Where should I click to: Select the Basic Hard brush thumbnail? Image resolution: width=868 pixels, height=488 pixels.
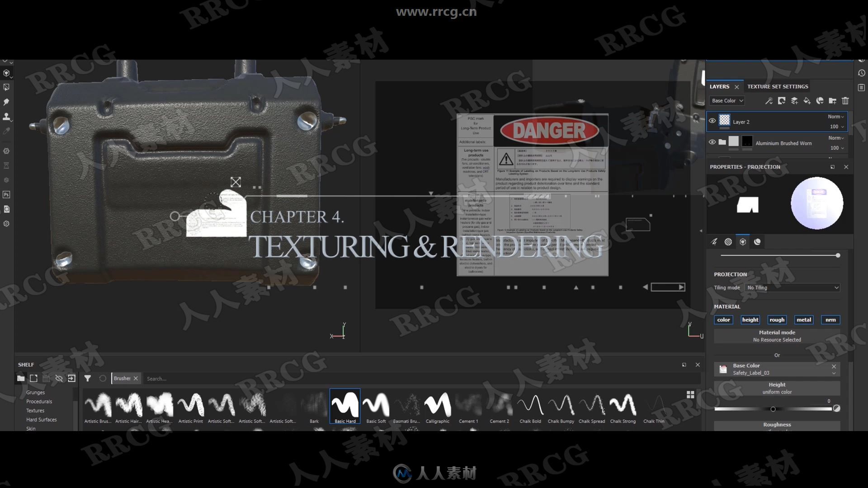click(344, 404)
